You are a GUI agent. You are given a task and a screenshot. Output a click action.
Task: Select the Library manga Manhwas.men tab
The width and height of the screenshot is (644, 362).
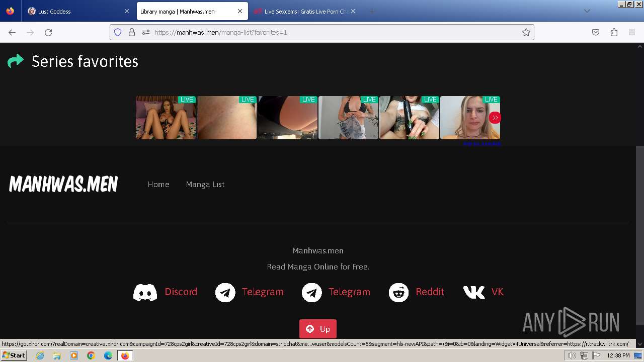(192, 11)
